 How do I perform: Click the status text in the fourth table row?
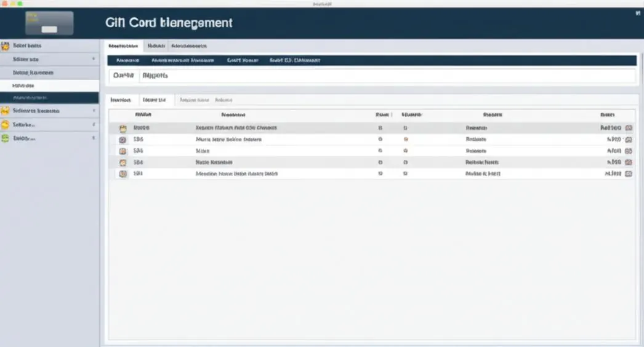pos(481,162)
